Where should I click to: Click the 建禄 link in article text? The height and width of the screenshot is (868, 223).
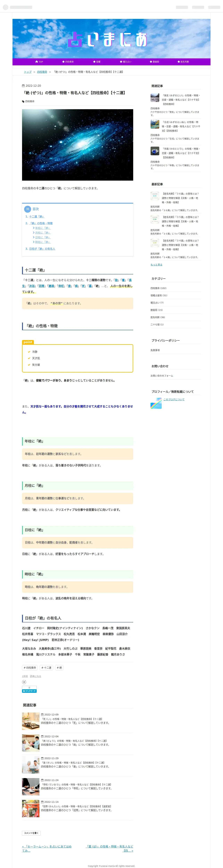pyautogui.click(x=51, y=286)
